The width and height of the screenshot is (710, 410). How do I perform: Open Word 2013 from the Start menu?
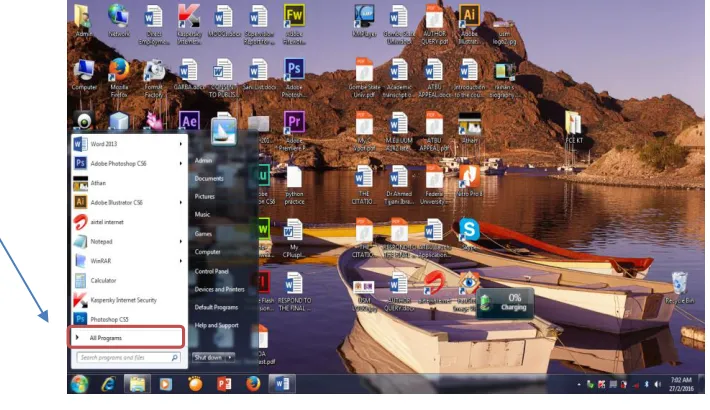129,144
